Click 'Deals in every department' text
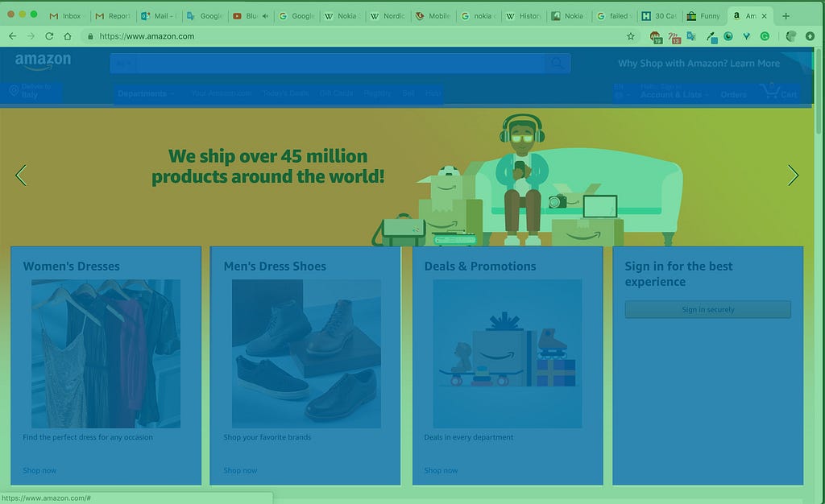Image resolution: width=825 pixels, height=504 pixels. click(x=469, y=437)
